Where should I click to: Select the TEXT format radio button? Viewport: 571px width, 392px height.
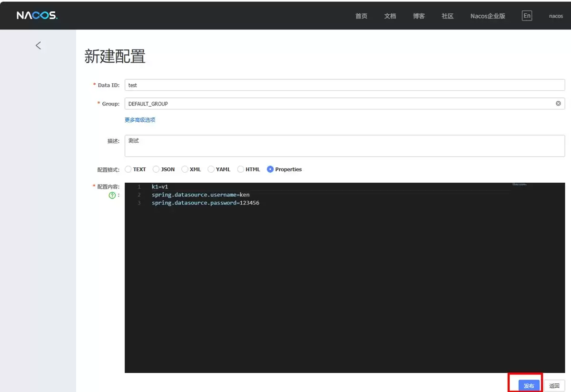[128, 169]
